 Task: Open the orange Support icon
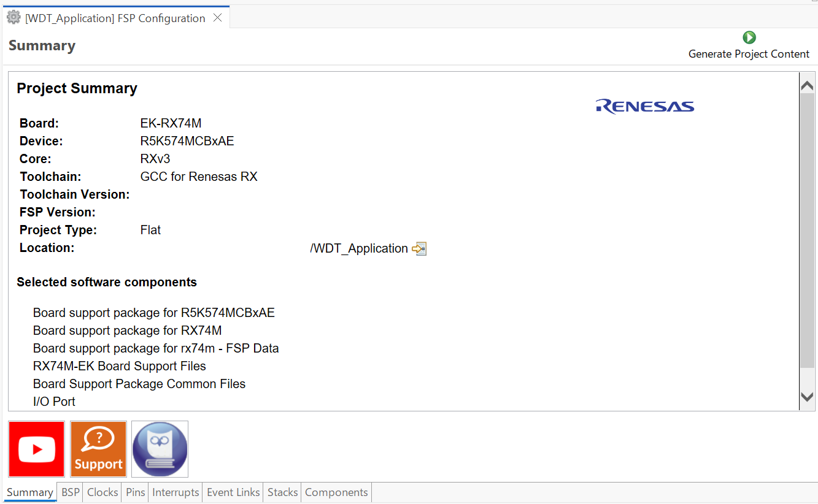click(98, 449)
